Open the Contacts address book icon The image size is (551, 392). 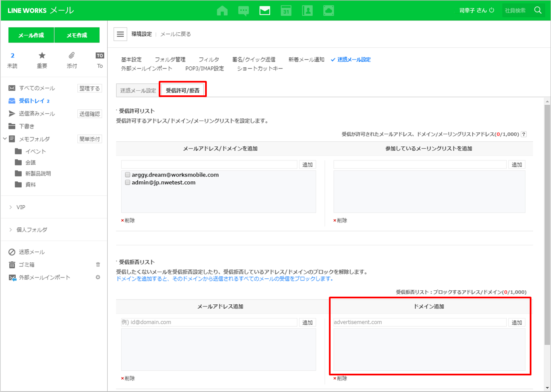click(307, 11)
